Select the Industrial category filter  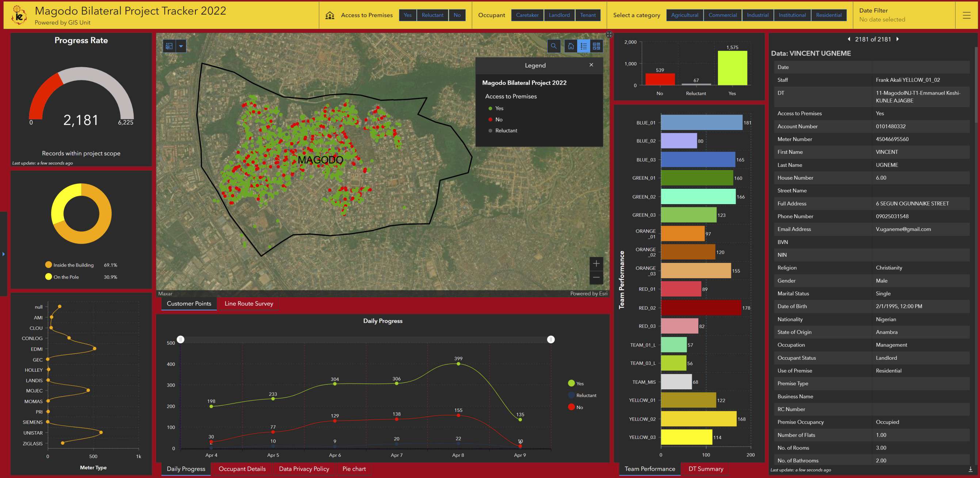(758, 15)
